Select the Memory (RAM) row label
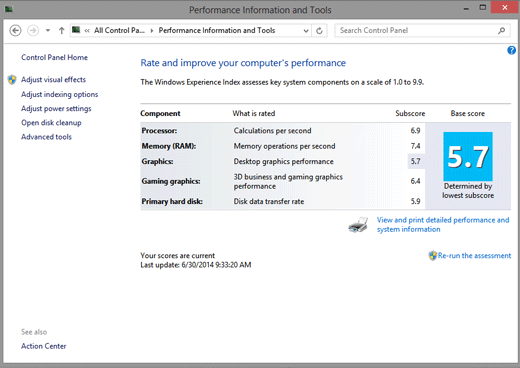Screen dimensions: 520x368 pyautogui.click(x=169, y=146)
